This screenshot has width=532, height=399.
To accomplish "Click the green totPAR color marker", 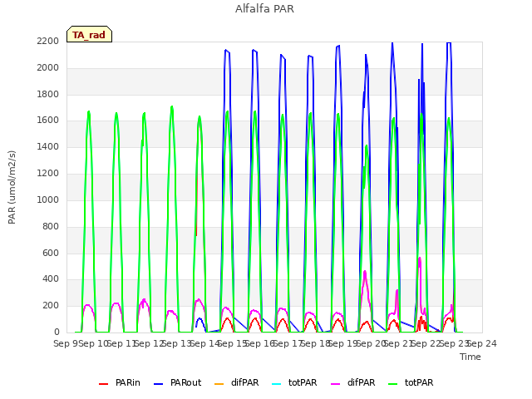I will pyautogui.click(x=393, y=384).
